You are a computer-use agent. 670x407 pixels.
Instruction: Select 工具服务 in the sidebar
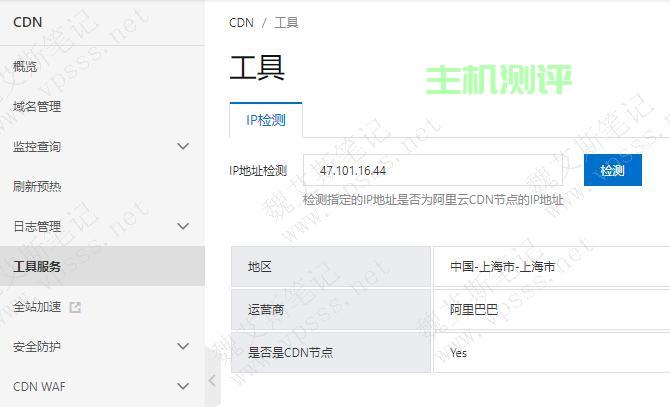(37, 267)
